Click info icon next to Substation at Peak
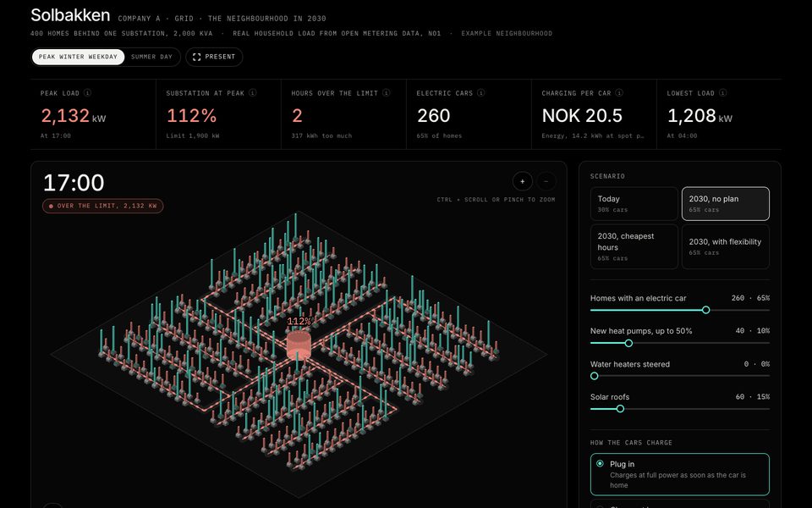 coord(252,93)
